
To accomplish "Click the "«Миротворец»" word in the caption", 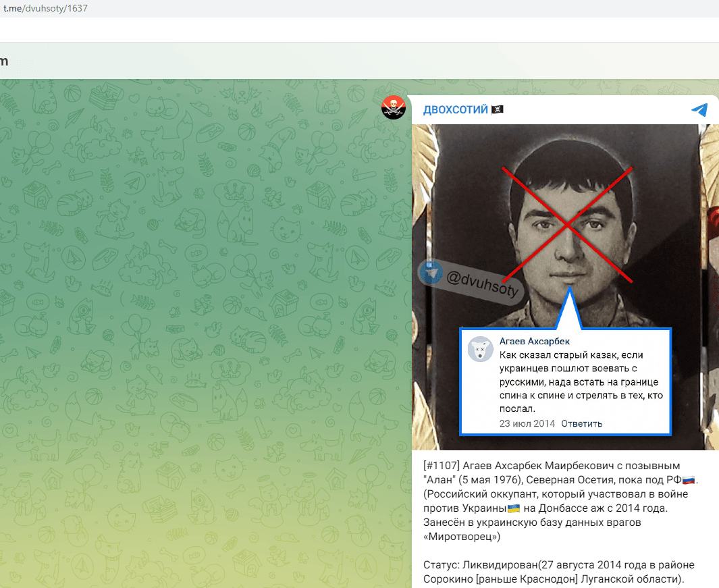I will pyautogui.click(x=462, y=536).
